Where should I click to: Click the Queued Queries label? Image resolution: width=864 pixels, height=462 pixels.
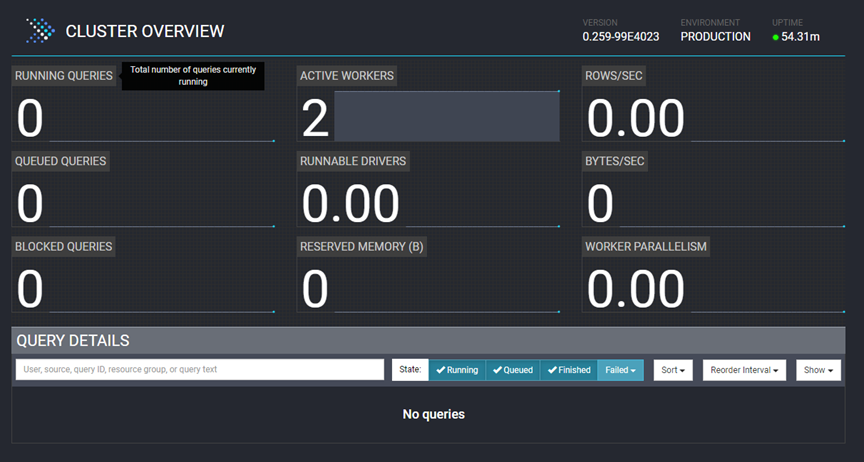pos(61,161)
